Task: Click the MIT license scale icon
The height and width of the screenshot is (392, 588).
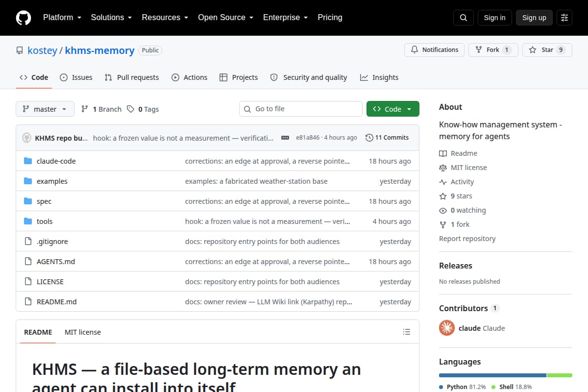Action: [x=443, y=168]
